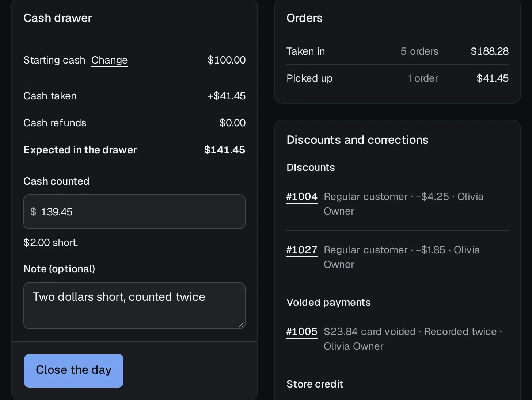Click the Change link beside Starting cash
Image resolution: width=532 pixels, height=400 pixels.
[x=109, y=60]
